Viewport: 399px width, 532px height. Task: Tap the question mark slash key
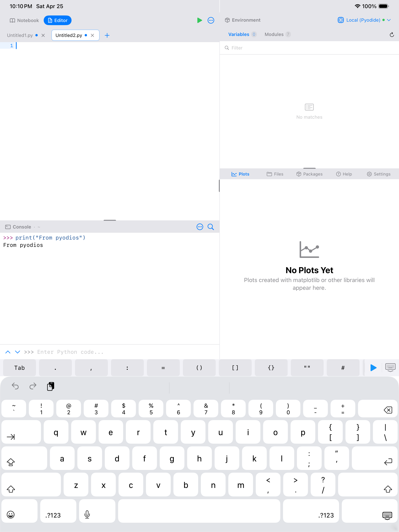(323, 485)
